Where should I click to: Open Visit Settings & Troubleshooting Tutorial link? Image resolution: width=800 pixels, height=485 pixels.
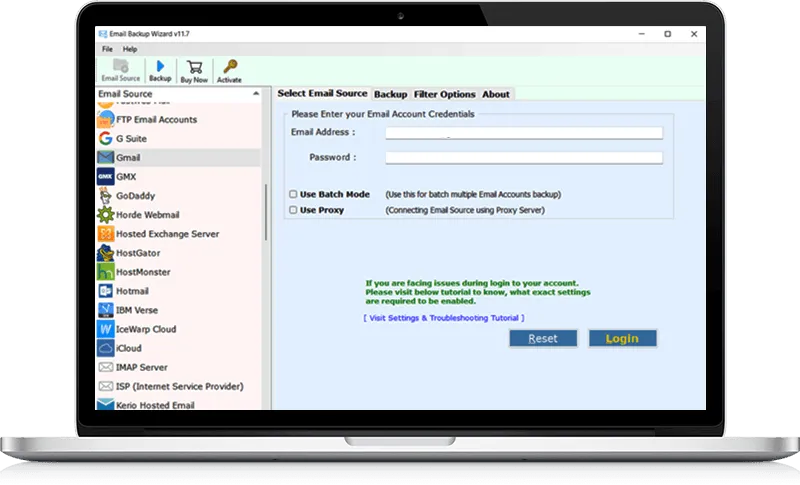point(444,318)
